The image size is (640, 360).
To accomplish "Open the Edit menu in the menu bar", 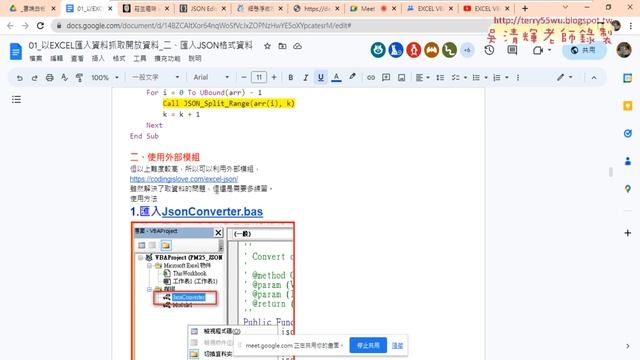I will pos(56,58).
